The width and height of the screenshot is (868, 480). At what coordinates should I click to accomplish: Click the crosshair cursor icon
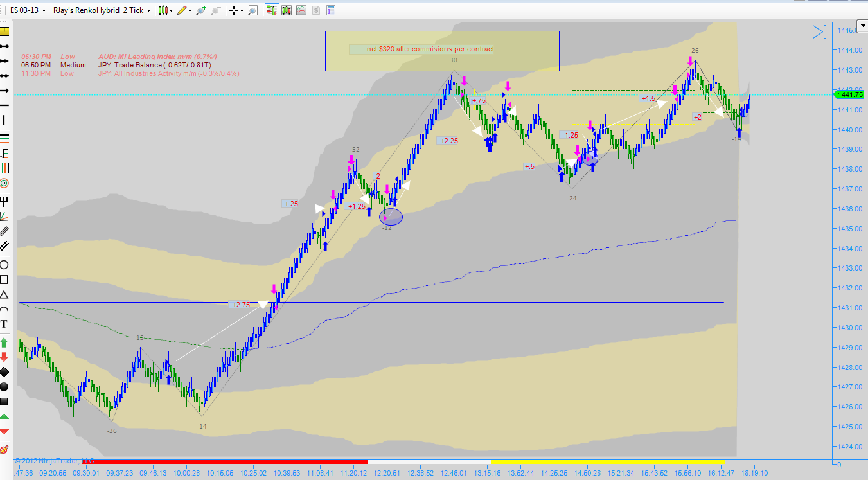233,10
